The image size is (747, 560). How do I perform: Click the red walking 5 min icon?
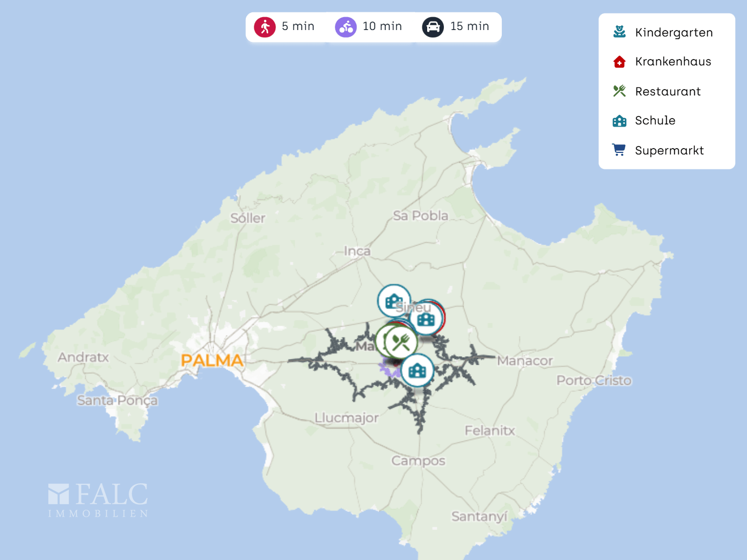(265, 27)
